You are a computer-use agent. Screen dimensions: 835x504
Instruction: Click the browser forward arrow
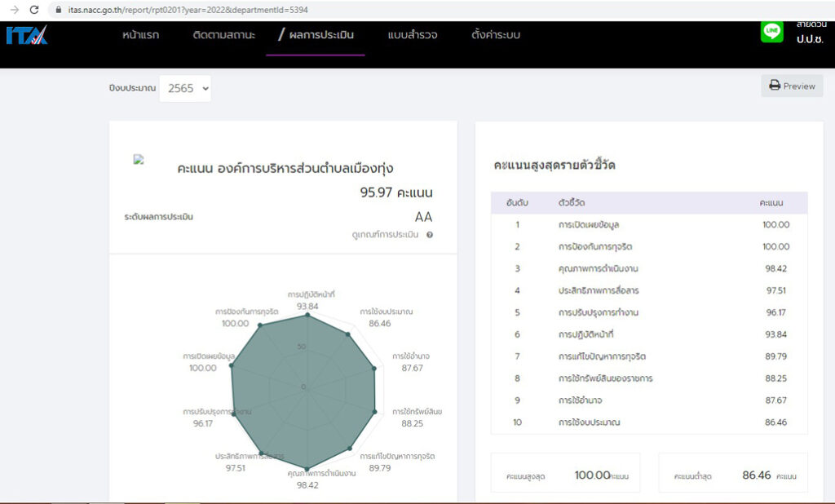click(12, 9)
